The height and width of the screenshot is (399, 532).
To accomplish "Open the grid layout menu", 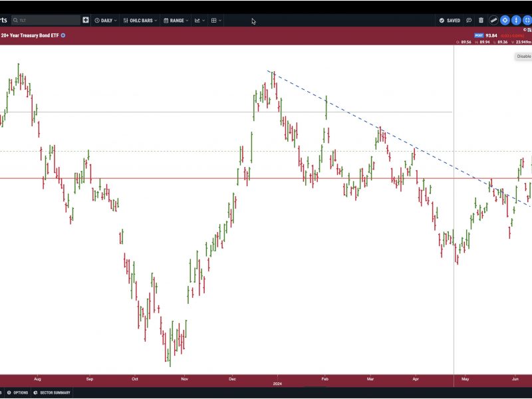I will (216, 21).
